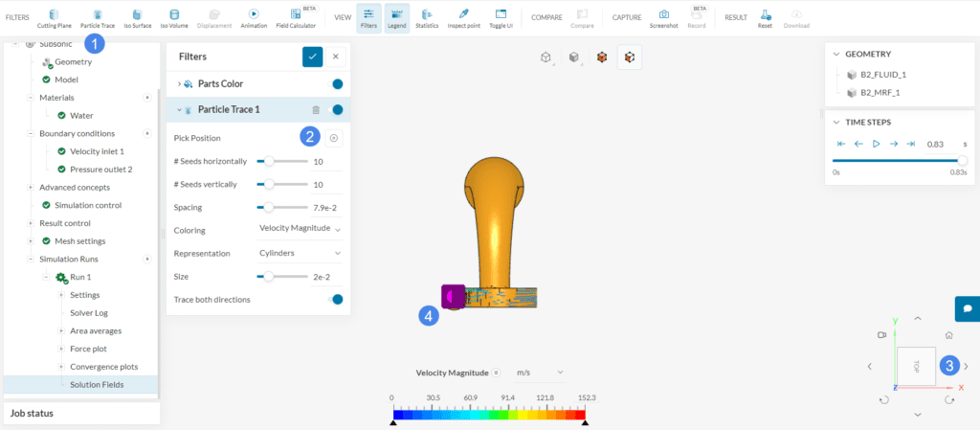Screen dimensions: 980x430
Task: Click the Pick Position target button
Action: (x=333, y=138)
